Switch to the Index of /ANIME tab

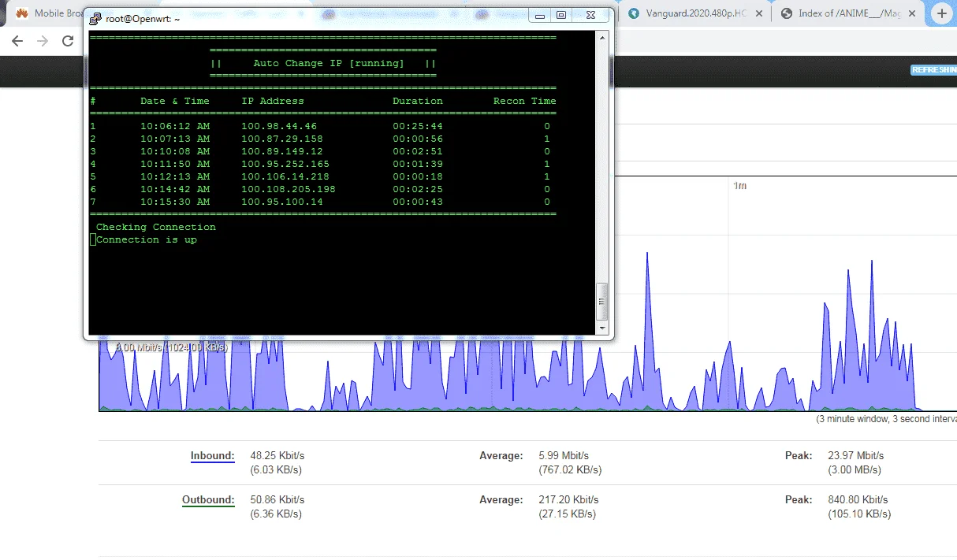(842, 13)
